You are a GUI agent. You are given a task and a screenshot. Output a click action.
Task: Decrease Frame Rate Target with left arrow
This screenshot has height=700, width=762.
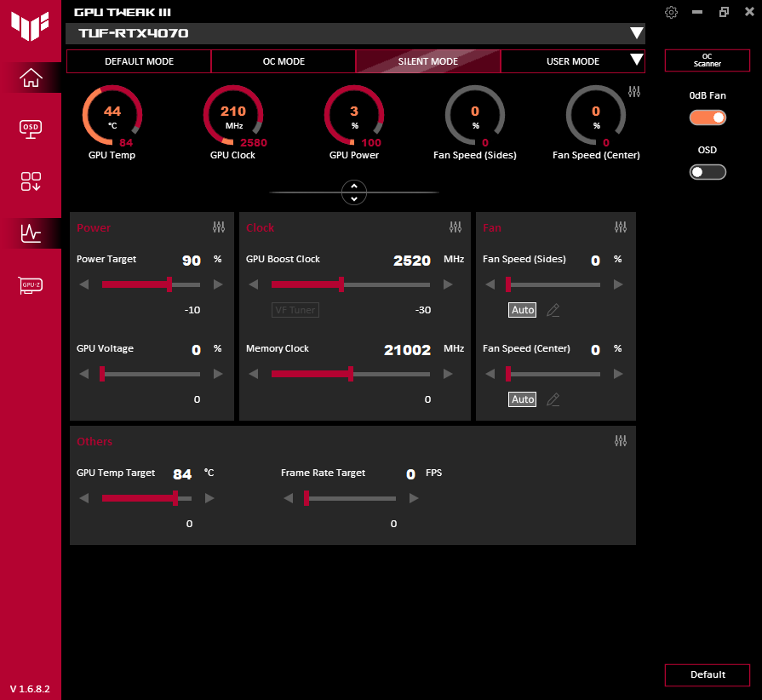pyautogui.click(x=288, y=498)
